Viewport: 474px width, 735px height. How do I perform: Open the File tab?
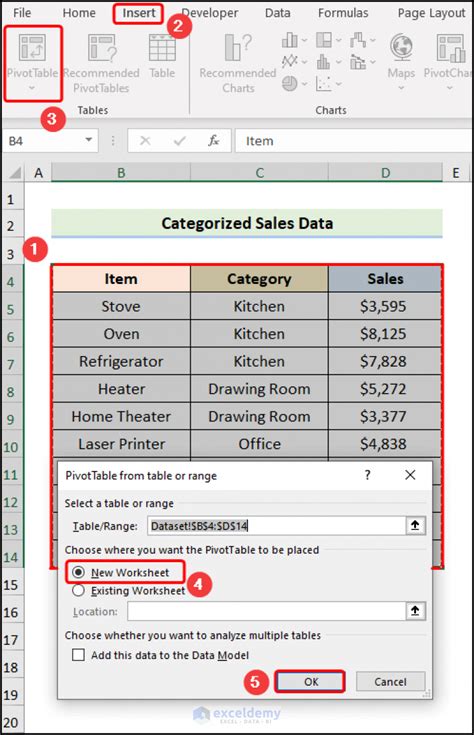pos(22,13)
